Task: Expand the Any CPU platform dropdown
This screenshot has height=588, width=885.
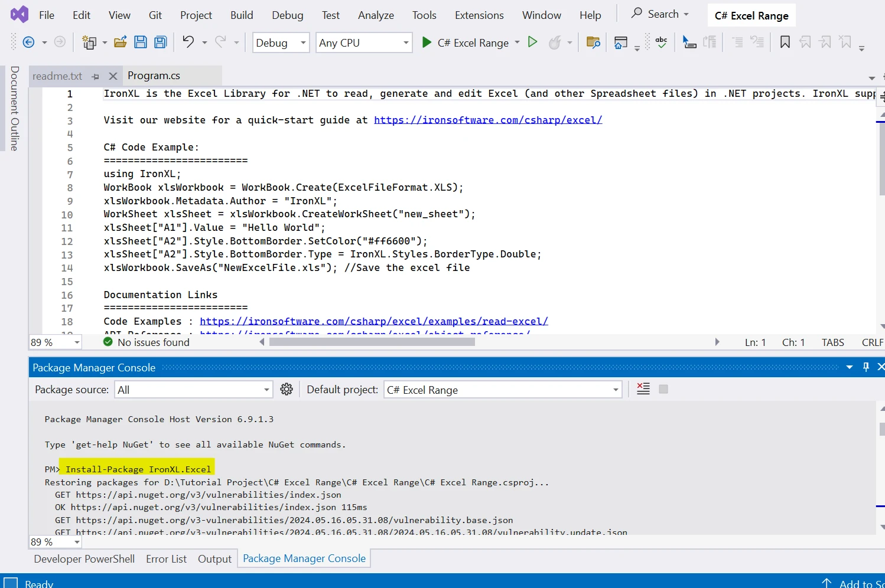Action: [363, 43]
